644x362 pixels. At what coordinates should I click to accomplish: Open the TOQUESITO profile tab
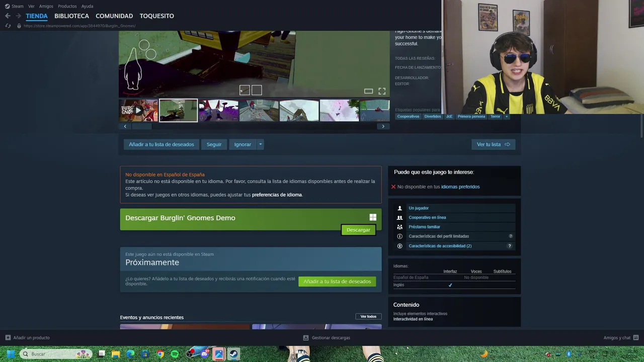click(x=157, y=16)
